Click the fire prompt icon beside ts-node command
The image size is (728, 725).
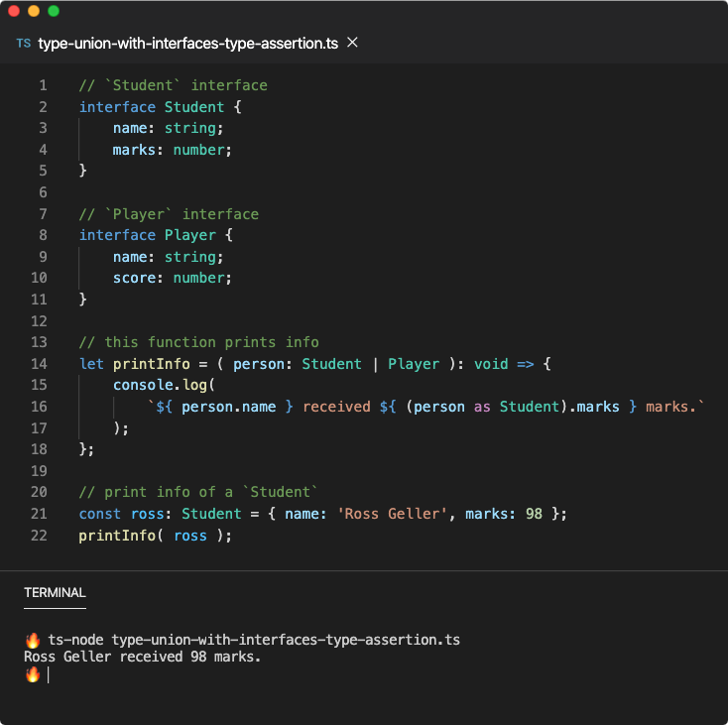point(33,640)
